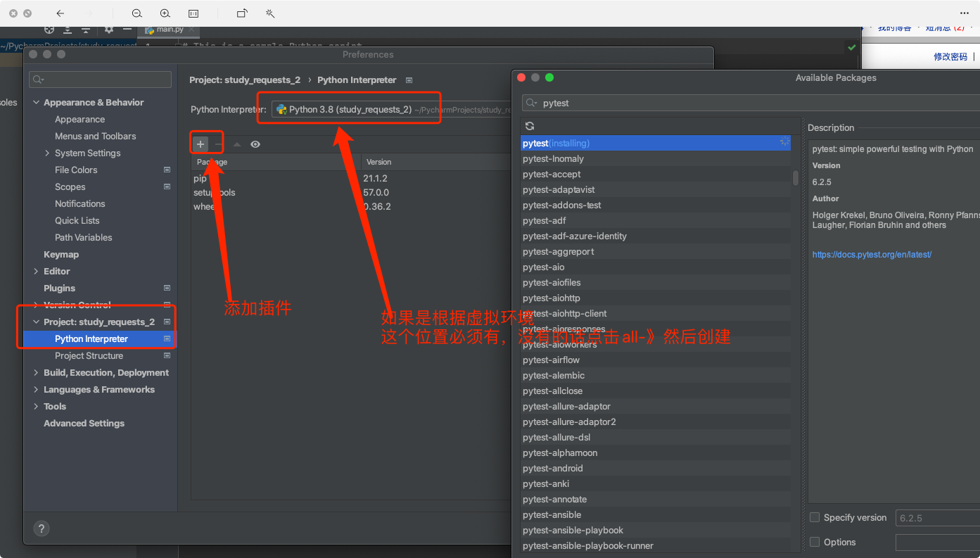Select pytest-android in the package list

tap(656, 468)
